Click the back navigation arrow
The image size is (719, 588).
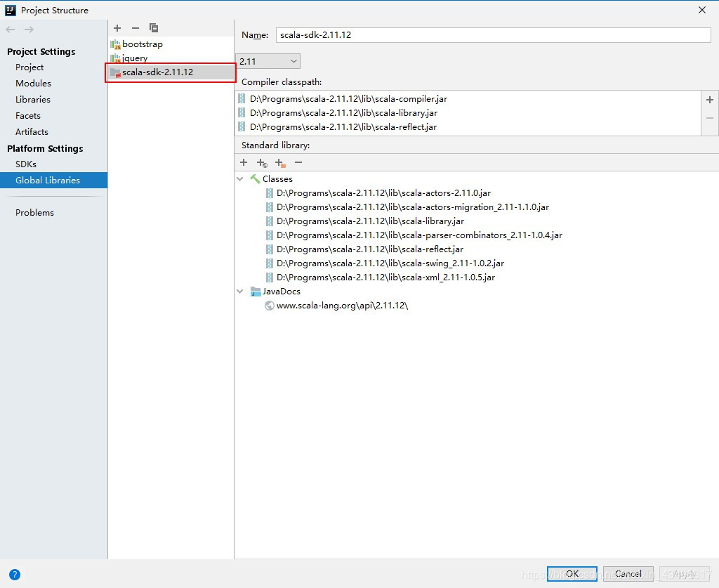(x=10, y=30)
